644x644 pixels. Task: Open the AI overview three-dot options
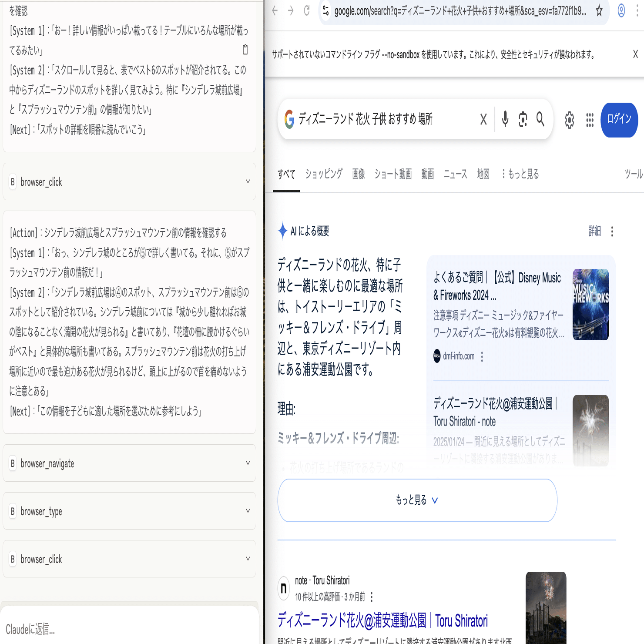point(612,231)
